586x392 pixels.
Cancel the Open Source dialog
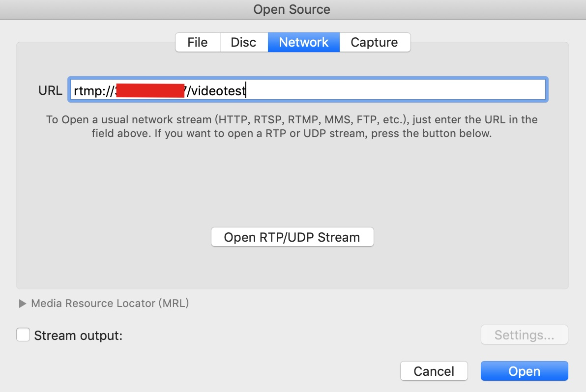click(434, 371)
